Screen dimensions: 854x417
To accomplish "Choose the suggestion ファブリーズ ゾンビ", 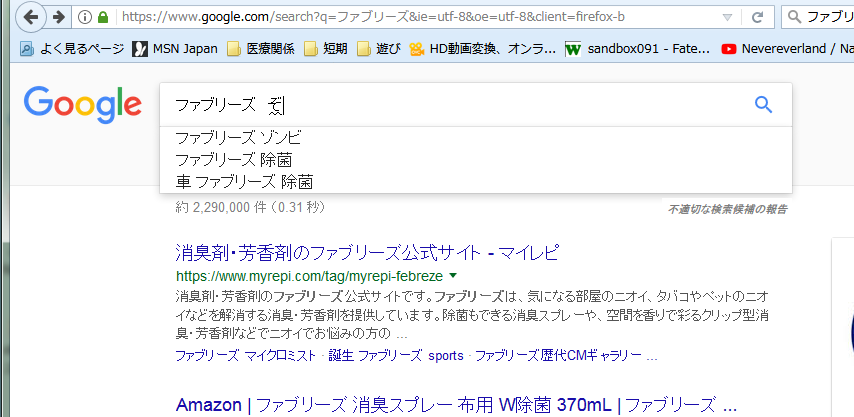I will click(238, 138).
